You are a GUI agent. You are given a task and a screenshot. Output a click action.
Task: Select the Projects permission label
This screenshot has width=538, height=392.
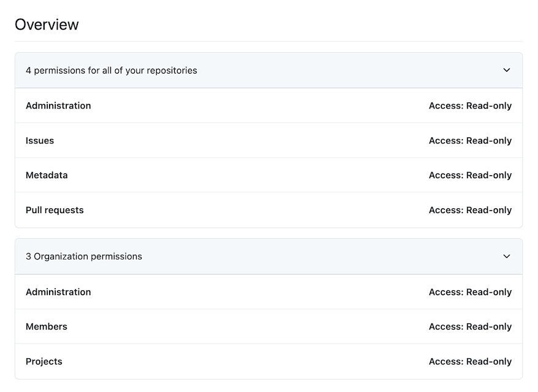tap(44, 361)
